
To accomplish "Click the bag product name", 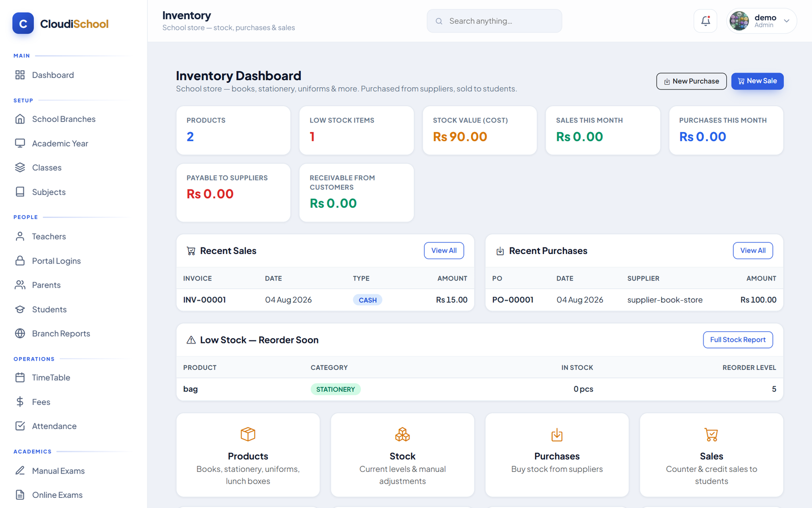I will pos(190,389).
